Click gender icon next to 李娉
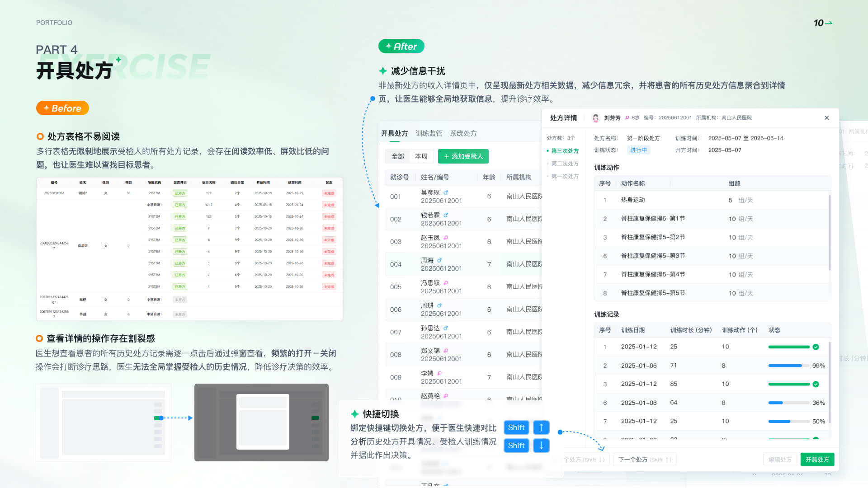868x488 pixels. [x=439, y=373]
